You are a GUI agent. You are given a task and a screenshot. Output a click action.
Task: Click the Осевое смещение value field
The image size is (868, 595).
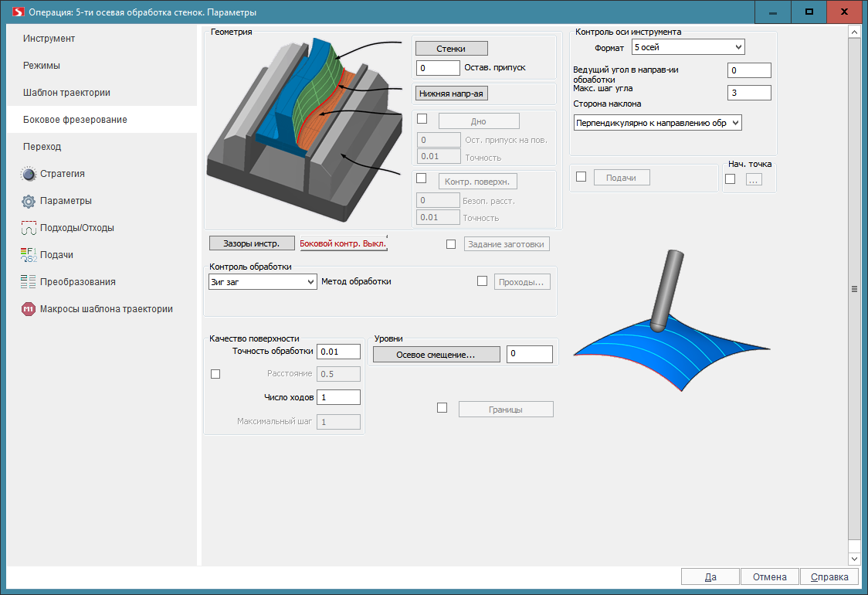click(530, 354)
